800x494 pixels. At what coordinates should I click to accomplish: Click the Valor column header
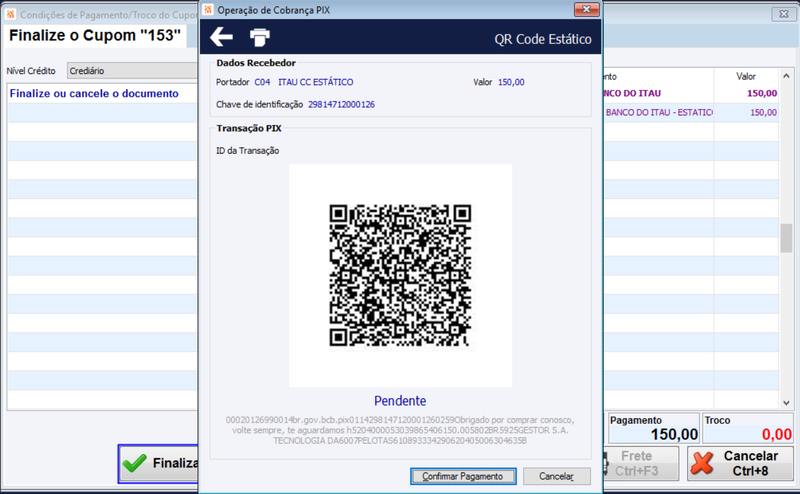pos(746,77)
